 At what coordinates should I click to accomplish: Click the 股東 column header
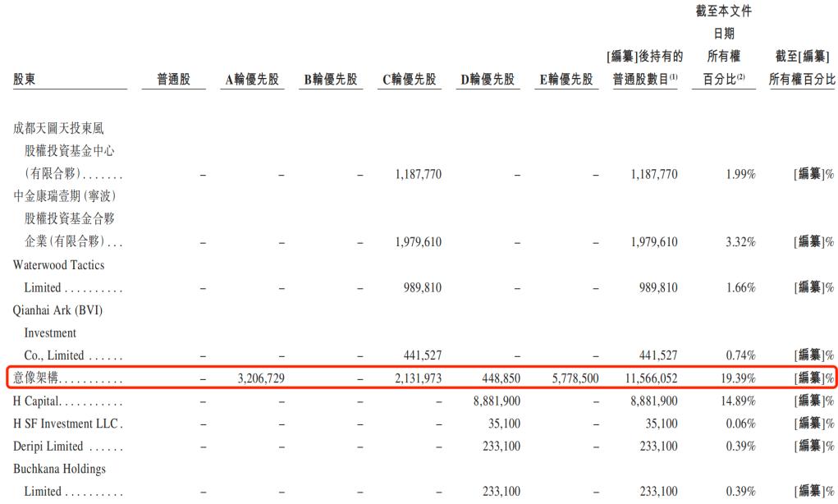pos(24,80)
